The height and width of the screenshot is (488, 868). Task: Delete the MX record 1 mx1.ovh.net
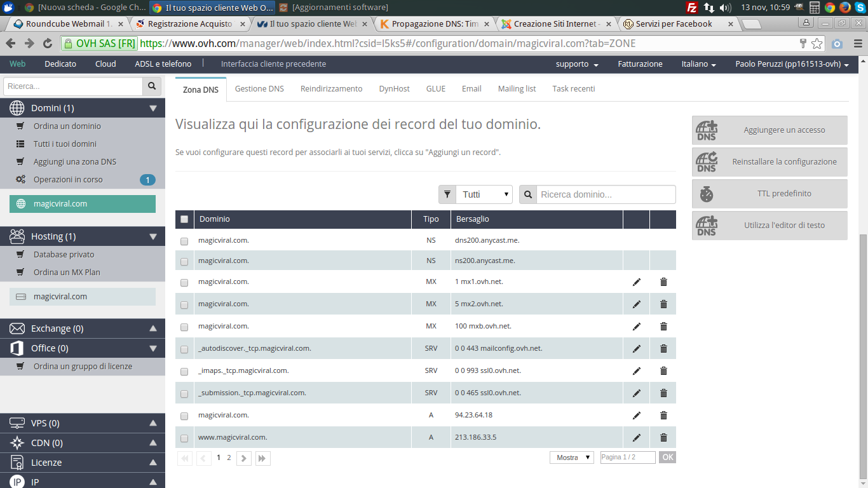(663, 282)
